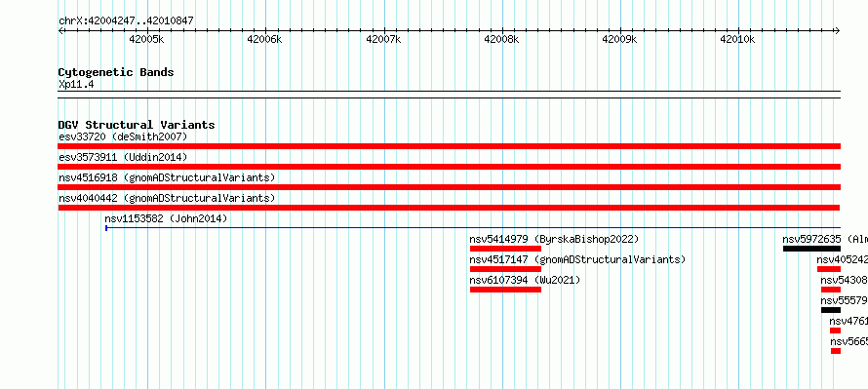Click the red bar under esv3573911
Screen dimensions: 868x389
click(x=450, y=167)
